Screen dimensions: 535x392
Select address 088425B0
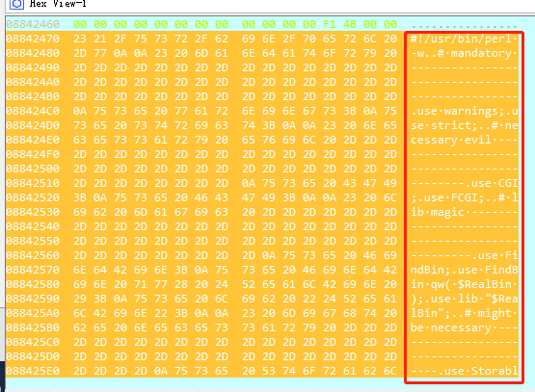tap(33, 327)
